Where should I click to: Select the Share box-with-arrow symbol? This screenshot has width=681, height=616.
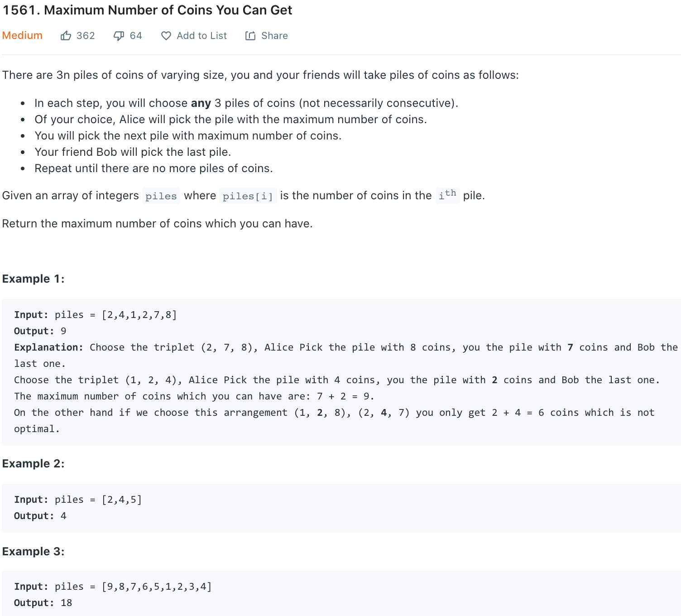click(x=250, y=35)
